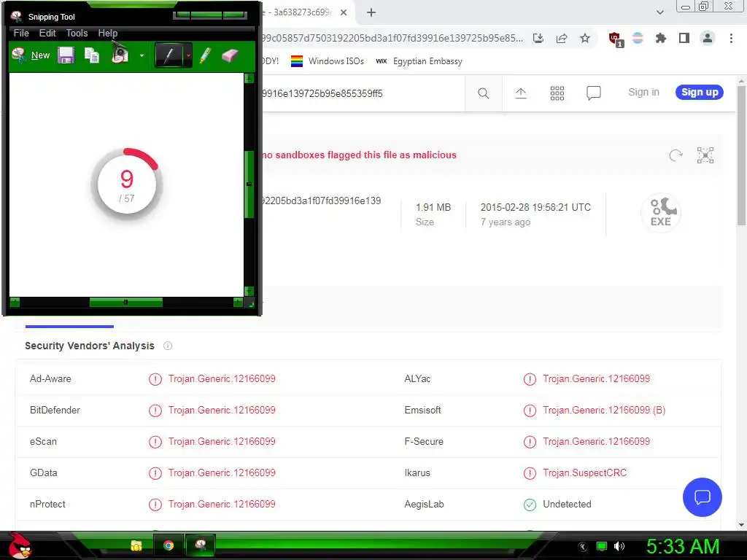Open the Egyptian Embassy bookmark
The width and height of the screenshot is (747, 560).
coord(419,61)
